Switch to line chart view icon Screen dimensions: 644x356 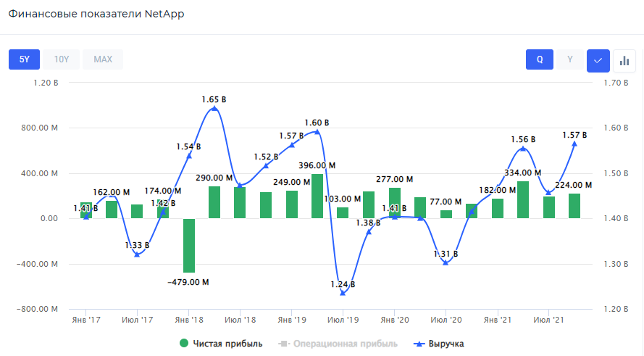pyautogui.click(x=598, y=59)
